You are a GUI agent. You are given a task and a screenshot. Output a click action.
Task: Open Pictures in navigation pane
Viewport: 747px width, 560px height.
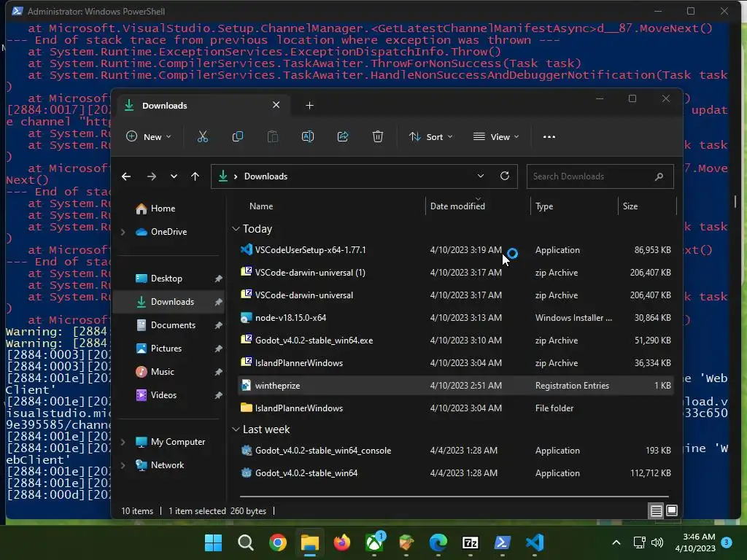pyautogui.click(x=166, y=349)
